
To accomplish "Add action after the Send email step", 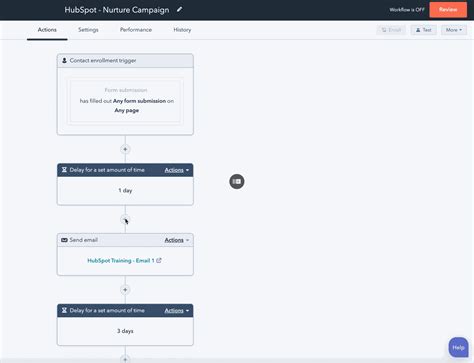I will (125, 290).
